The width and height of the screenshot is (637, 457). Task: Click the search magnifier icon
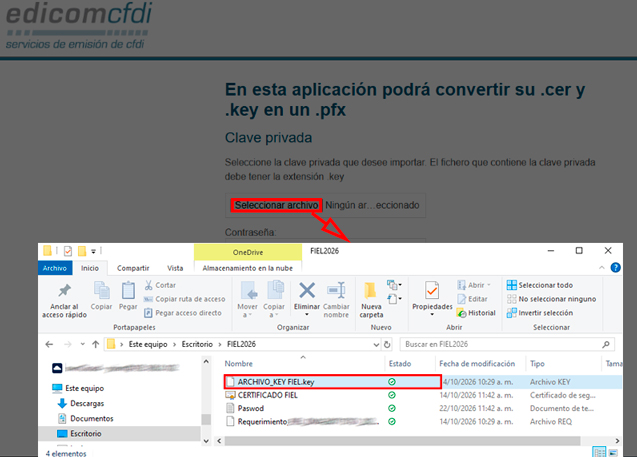tap(606, 344)
